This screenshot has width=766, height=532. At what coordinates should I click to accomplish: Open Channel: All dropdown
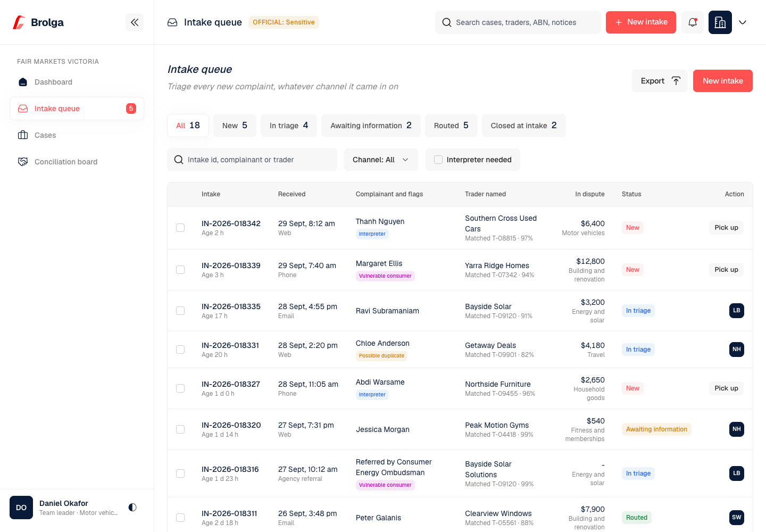[381, 160]
